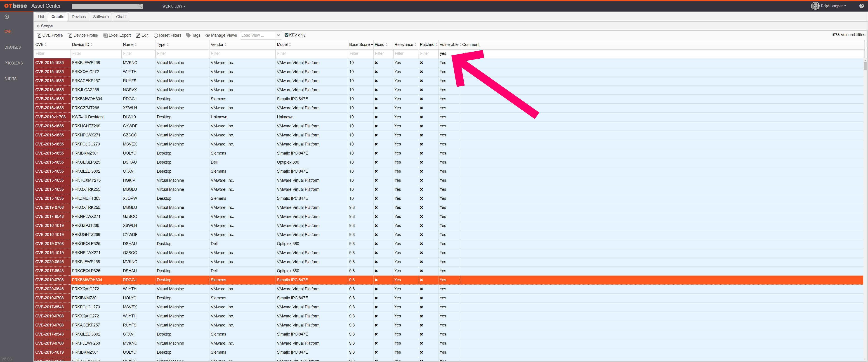This screenshot has height=362, width=868.
Task: Switch to the Software tab
Action: pos(101,17)
